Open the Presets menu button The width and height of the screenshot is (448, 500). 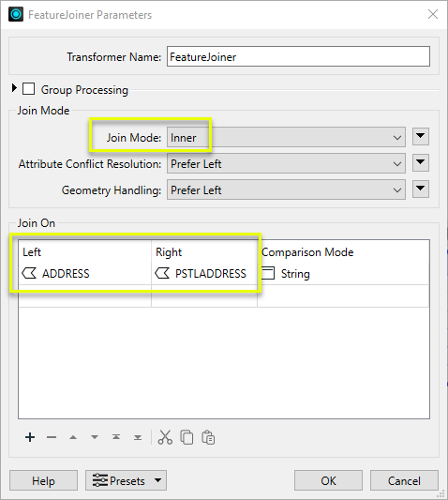click(126, 480)
